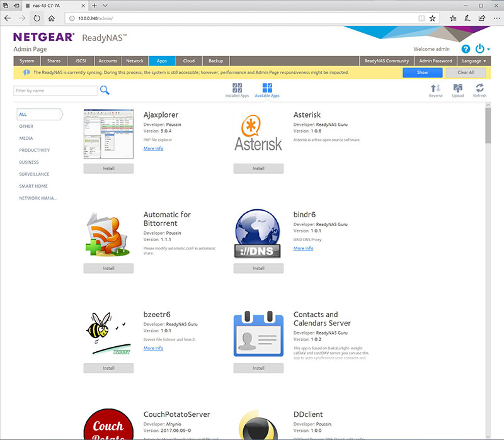The image size is (504, 440).
Task: Click the Automatic for Bittorrent RSS thumbnail
Action: (108, 234)
